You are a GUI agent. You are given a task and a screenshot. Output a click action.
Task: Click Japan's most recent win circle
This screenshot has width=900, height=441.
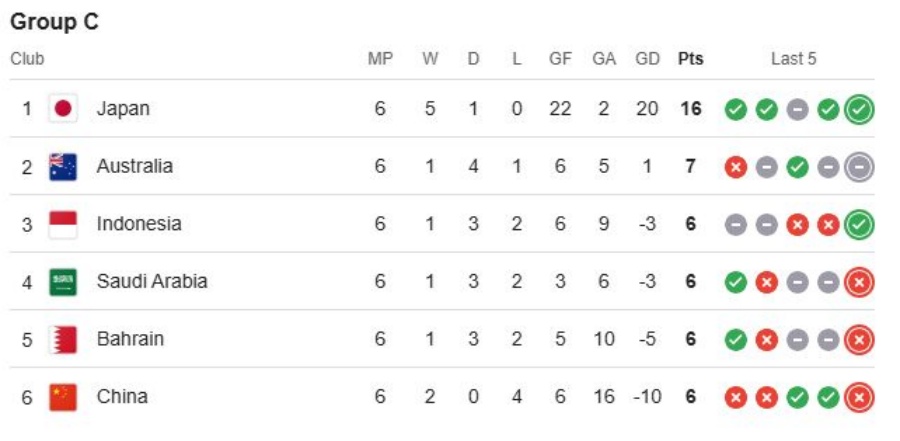click(858, 109)
